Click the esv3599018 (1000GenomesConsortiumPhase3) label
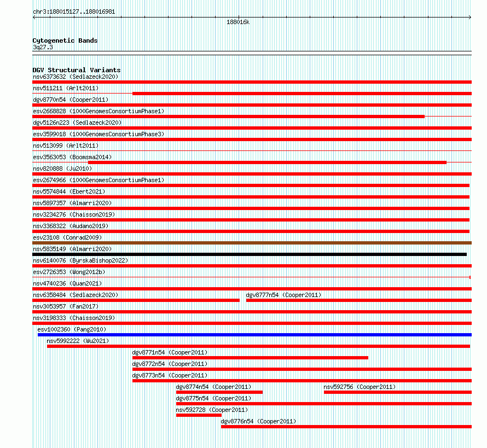The width and height of the screenshot is (487, 448). (98, 134)
